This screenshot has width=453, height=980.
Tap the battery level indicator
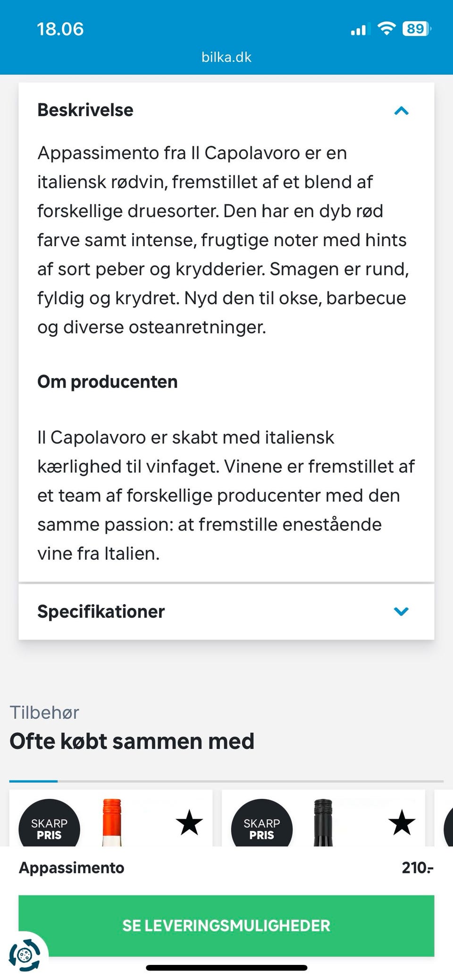tap(416, 29)
